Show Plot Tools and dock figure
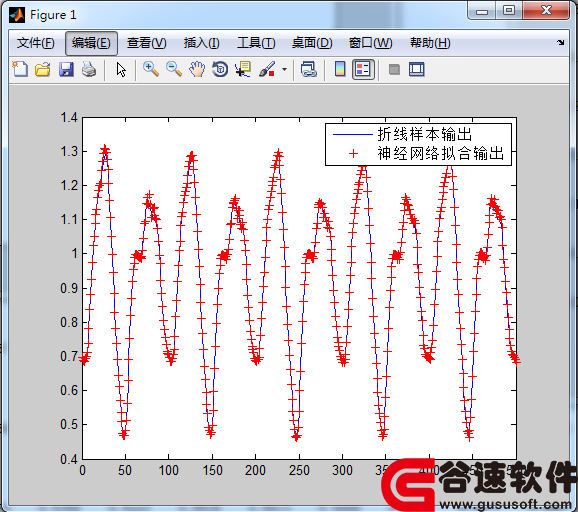The image size is (578, 512). [417, 69]
